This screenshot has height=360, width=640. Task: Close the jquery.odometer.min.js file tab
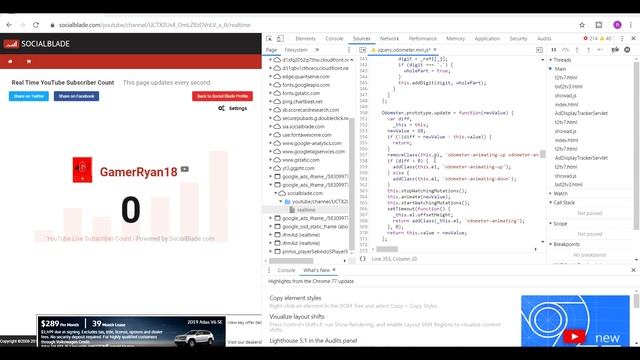pos(435,50)
